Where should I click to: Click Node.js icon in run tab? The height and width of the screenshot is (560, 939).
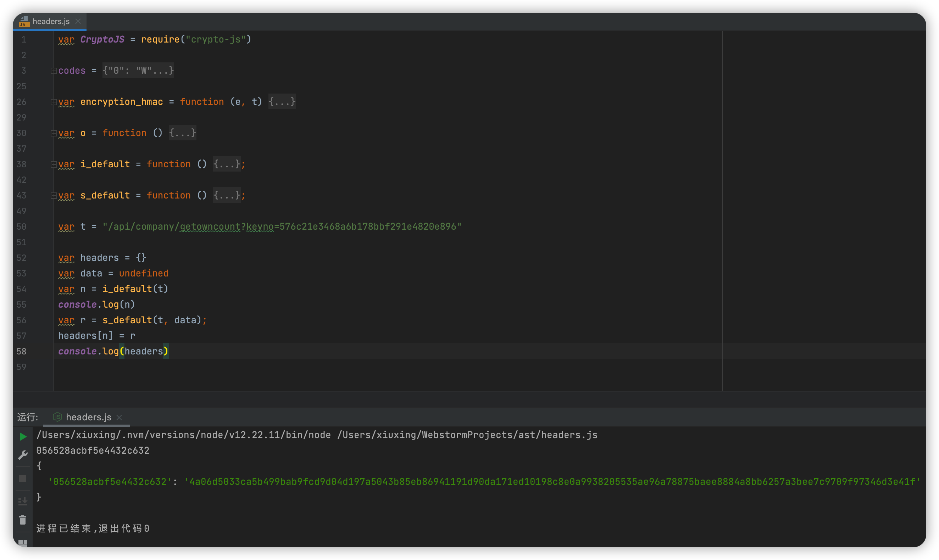57,417
